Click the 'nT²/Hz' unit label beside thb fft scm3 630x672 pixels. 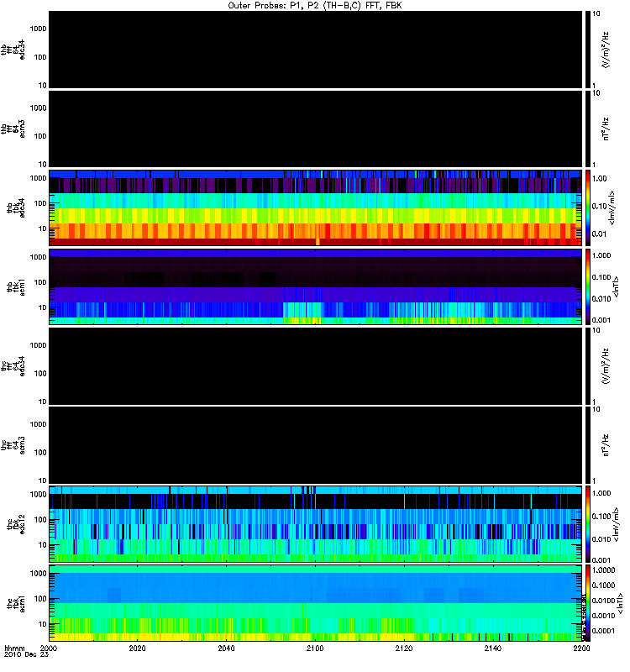click(x=606, y=129)
